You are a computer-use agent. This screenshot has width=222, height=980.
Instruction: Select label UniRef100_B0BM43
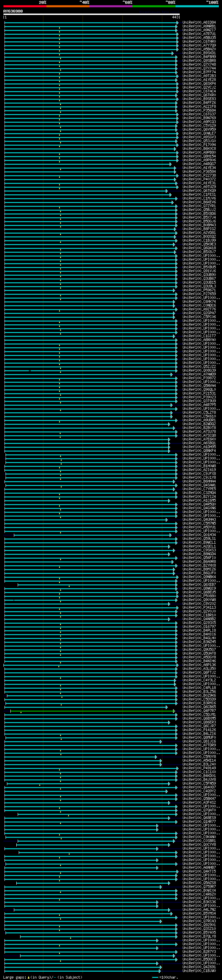coord(199,225)
